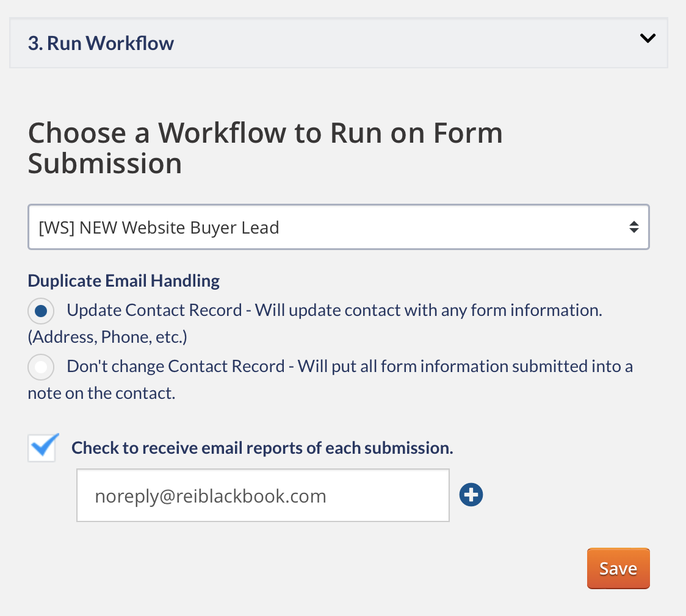Click the up/down arrows on the workflow selector
Screen dimensions: 686x616
634,226
